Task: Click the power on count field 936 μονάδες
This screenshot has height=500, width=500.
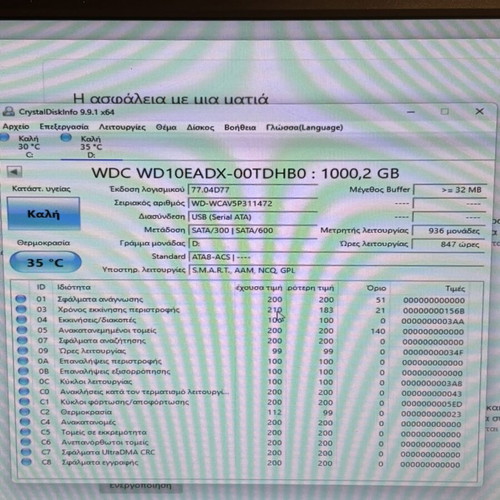Action: tap(449, 231)
